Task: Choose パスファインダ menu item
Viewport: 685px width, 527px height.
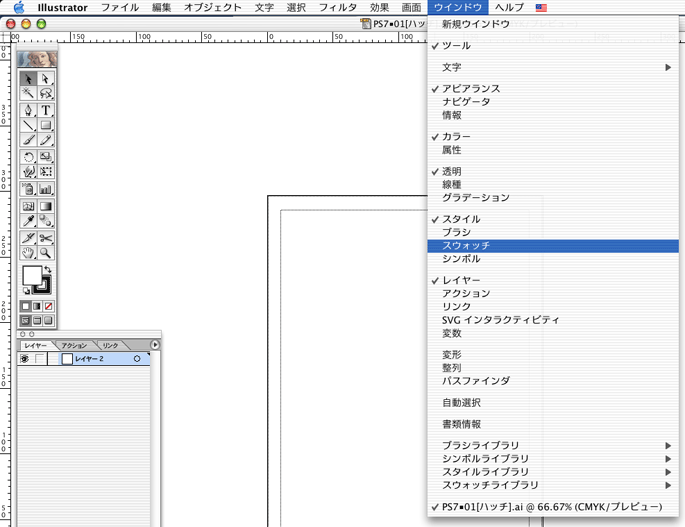Action: pos(553,381)
